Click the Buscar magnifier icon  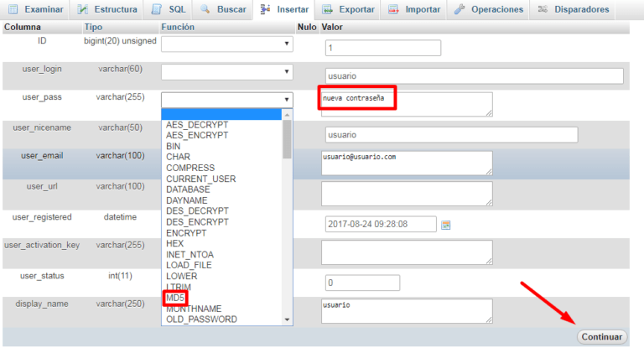point(205,8)
